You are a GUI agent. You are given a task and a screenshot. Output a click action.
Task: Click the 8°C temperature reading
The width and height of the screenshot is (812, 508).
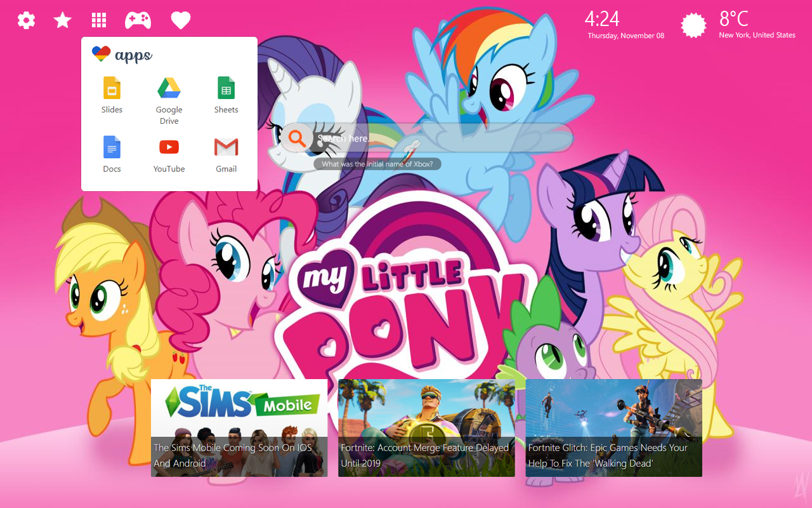click(734, 18)
